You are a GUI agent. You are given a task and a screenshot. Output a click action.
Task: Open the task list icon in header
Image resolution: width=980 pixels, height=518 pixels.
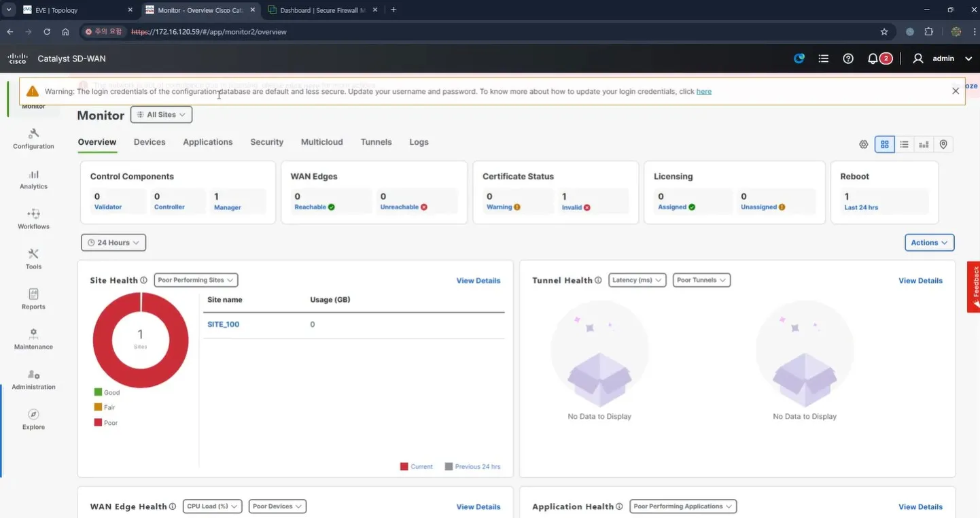pyautogui.click(x=824, y=58)
